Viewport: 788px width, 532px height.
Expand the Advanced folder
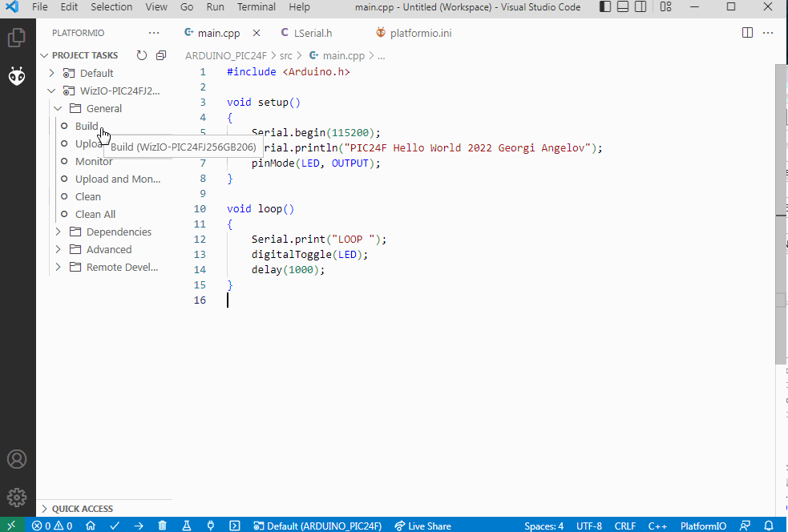point(58,249)
